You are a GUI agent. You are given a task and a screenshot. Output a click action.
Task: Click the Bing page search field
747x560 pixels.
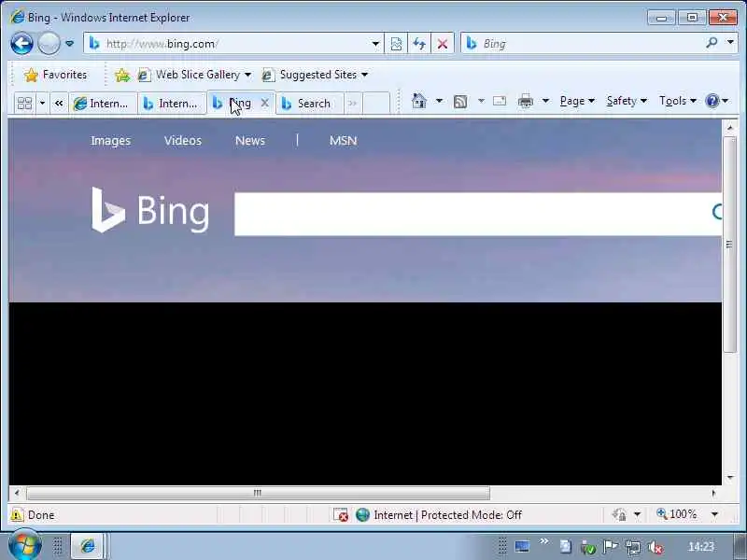478,214
